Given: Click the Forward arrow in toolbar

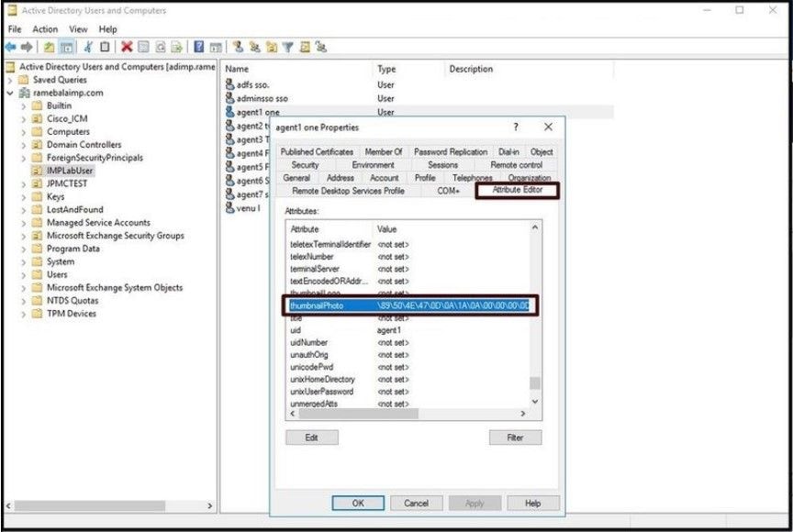Looking at the screenshot, I should pyautogui.click(x=28, y=48).
